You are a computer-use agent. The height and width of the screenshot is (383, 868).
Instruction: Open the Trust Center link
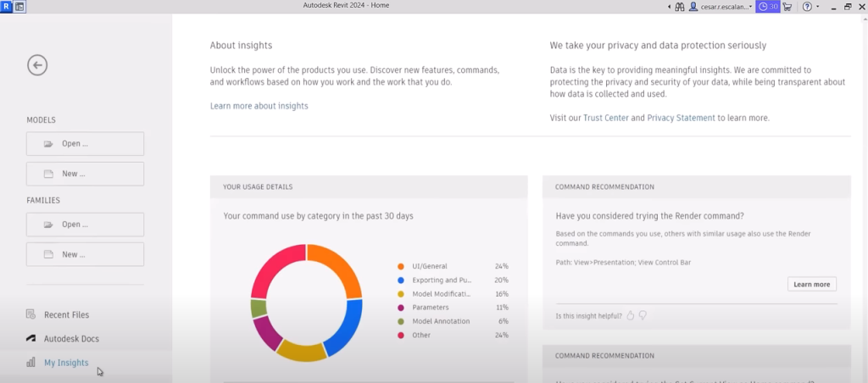coord(605,118)
